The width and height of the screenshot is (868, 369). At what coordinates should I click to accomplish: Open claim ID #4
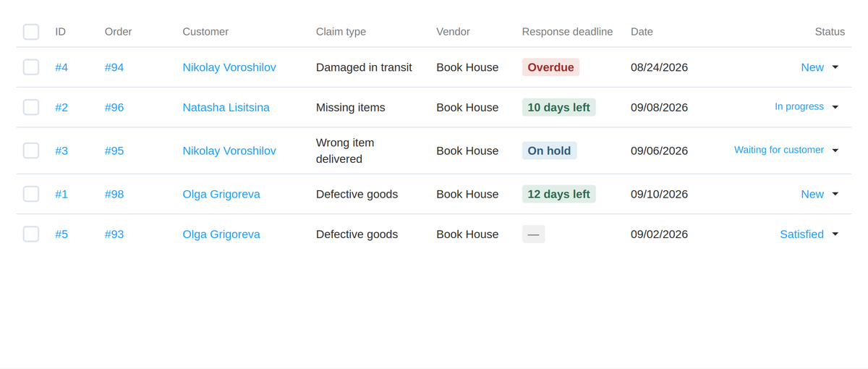click(61, 67)
